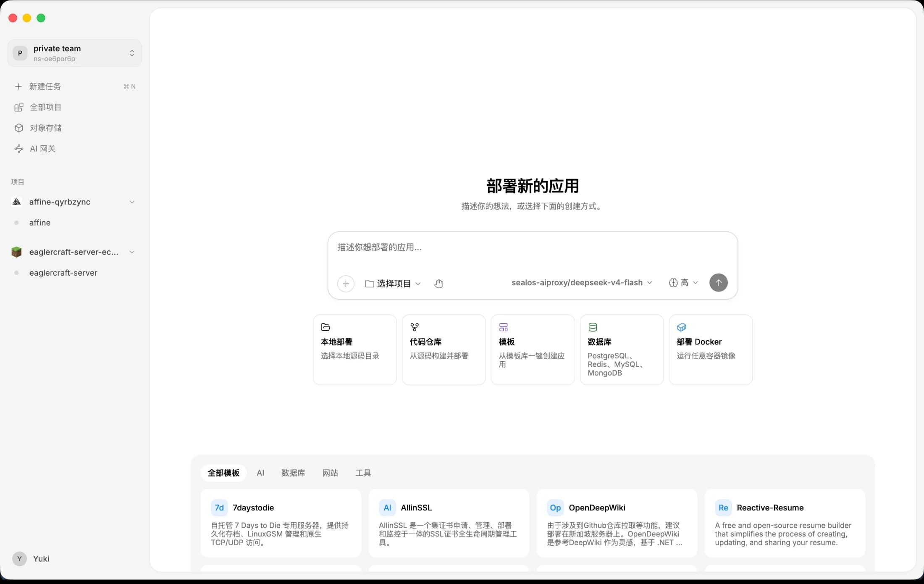Click the Re badge of Reactive-Resume

723,508
